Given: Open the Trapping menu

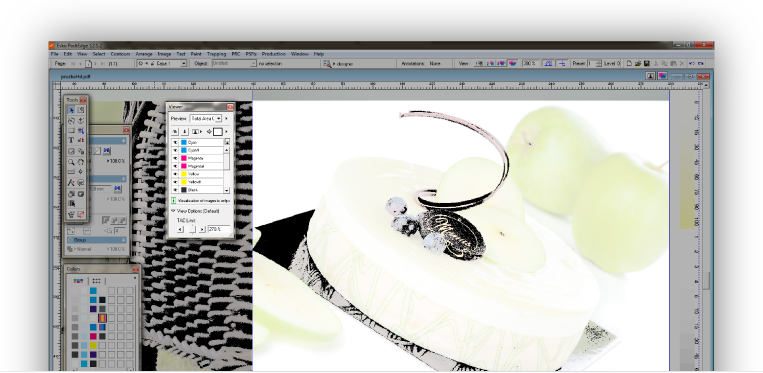Looking at the screenshot, I should 217,54.
